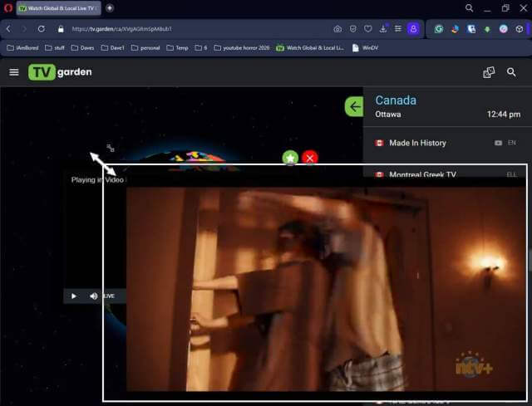Favorite the channel with green star

tap(290, 158)
